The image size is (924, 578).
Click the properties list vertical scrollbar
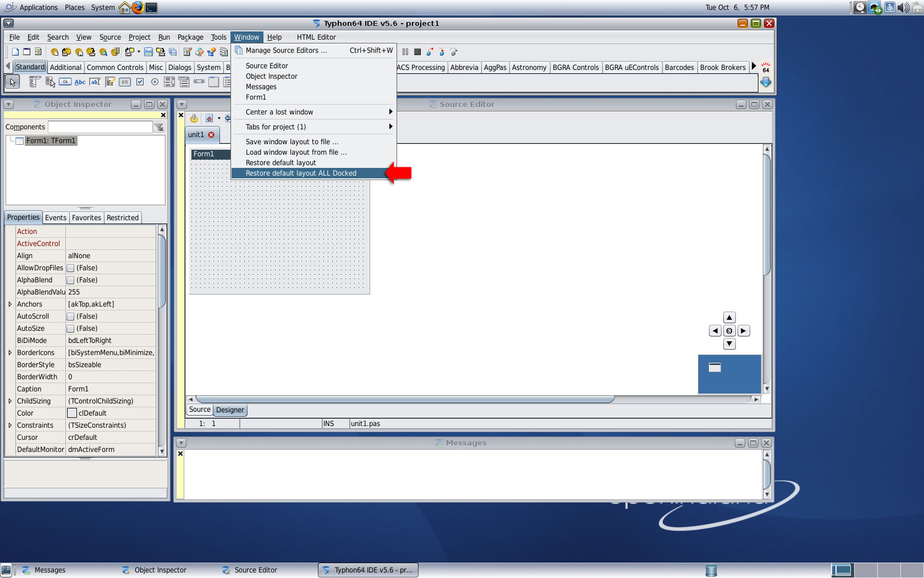[162, 271]
